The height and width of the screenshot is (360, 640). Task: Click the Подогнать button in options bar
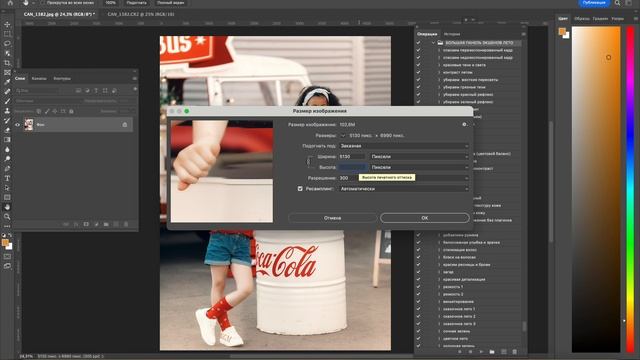click(136, 2)
